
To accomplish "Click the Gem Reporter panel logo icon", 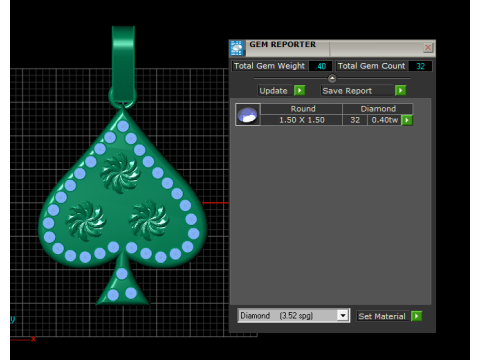I will 237,48.
